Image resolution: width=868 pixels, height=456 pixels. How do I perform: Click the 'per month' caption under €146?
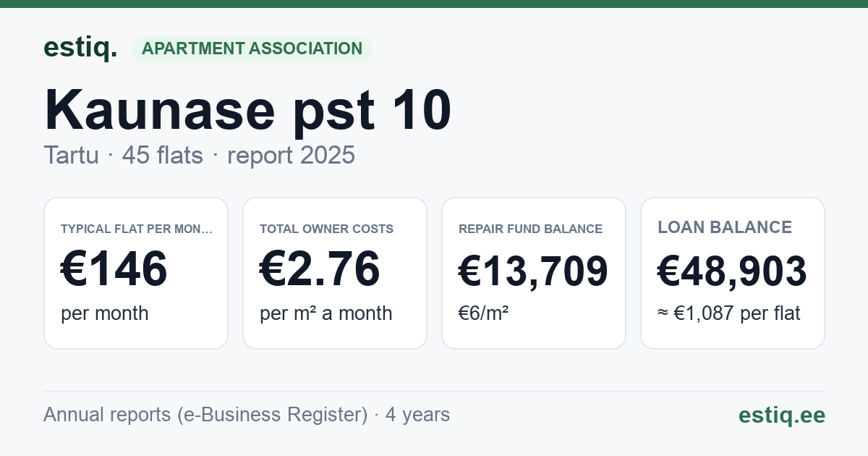[104, 313]
